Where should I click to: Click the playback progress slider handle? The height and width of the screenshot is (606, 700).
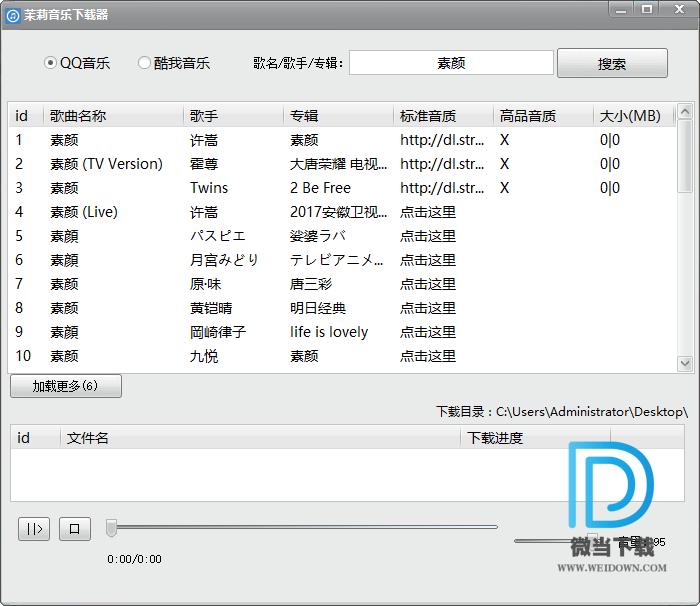(112, 527)
